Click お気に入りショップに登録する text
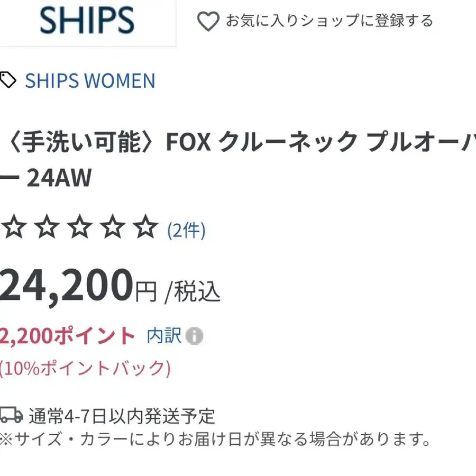This screenshot has height=476, width=476. point(329,21)
